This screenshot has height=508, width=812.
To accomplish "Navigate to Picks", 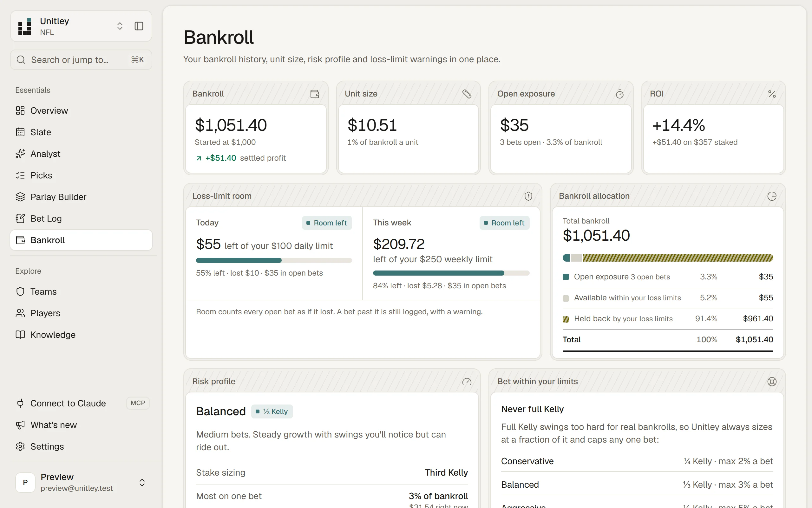I will [x=81, y=175].
